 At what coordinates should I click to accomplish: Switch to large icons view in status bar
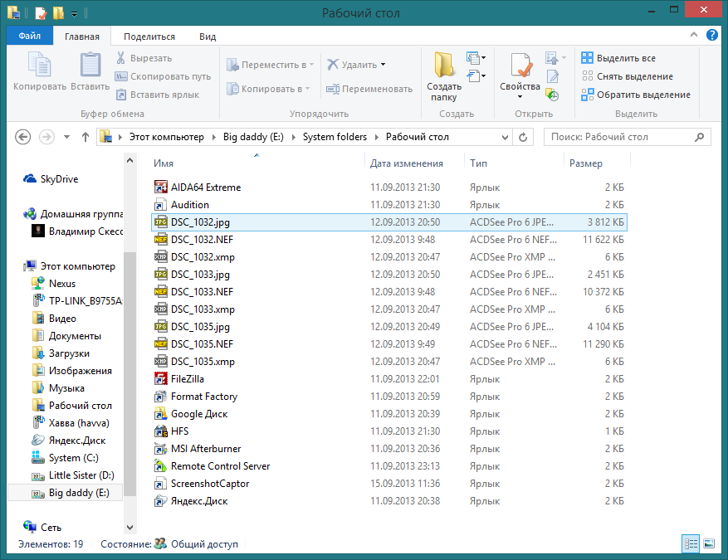(709, 543)
